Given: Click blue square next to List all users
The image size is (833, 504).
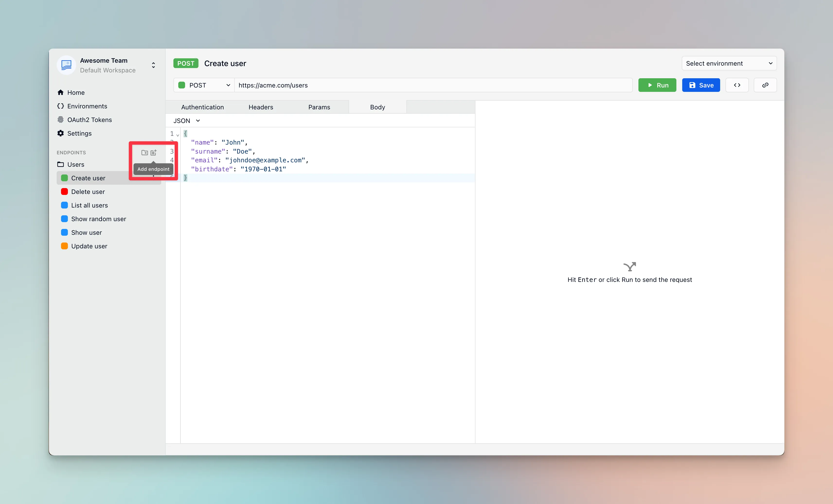Looking at the screenshot, I should click(64, 205).
